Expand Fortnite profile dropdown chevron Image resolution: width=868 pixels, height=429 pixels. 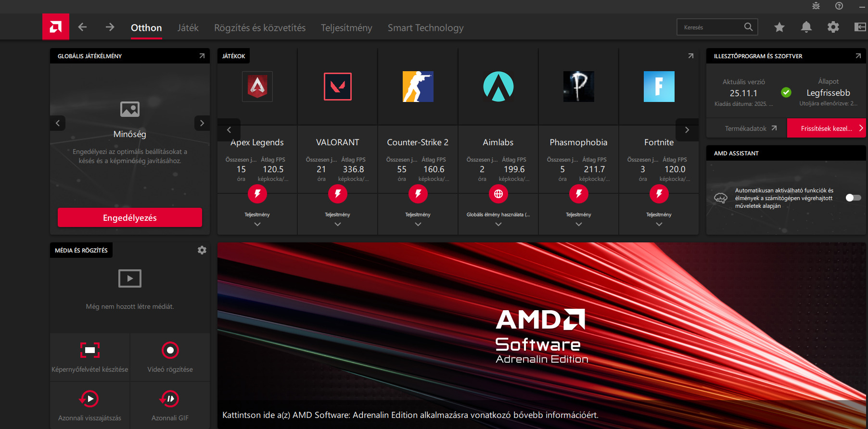click(659, 224)
